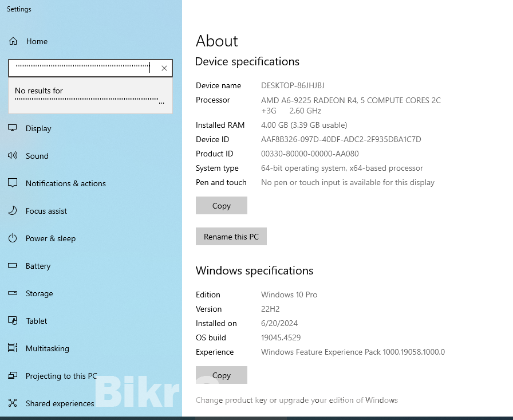Click the Multitasking icon
The width and height of the screenshot is (513, 420).
(x=13, y=348)
